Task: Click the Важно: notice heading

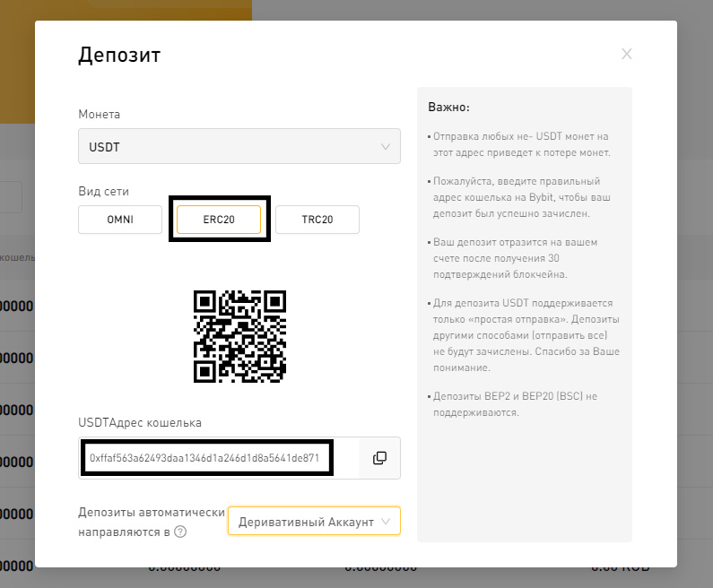Action: pos(448,108)
